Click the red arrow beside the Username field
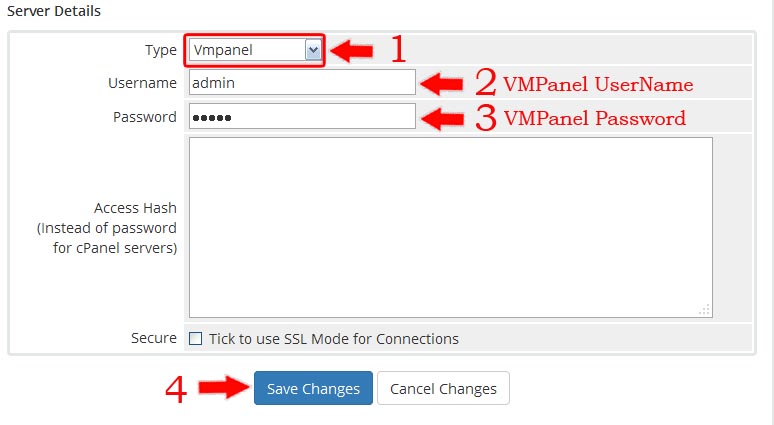 (442, 84)
